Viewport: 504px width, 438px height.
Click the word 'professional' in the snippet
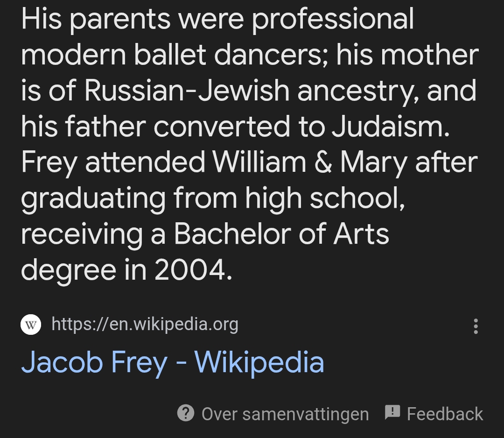333,20
